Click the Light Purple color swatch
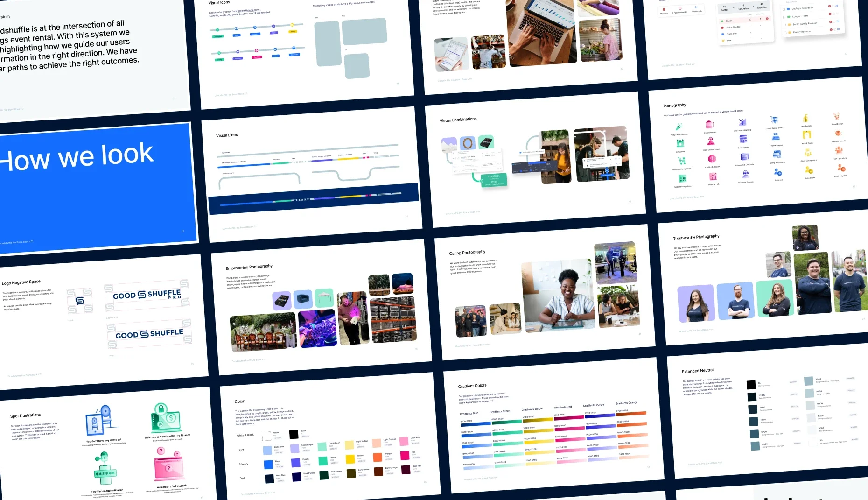 coord(295,448)
